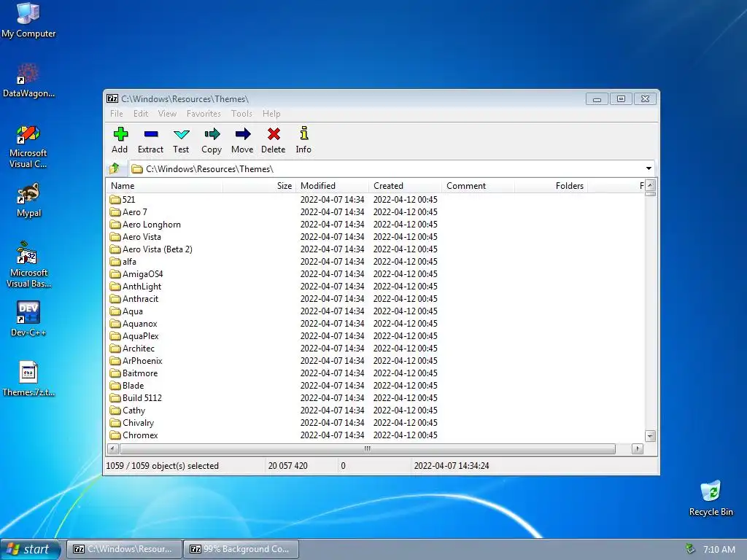
Task: Open the File menu
Action: 116,114
